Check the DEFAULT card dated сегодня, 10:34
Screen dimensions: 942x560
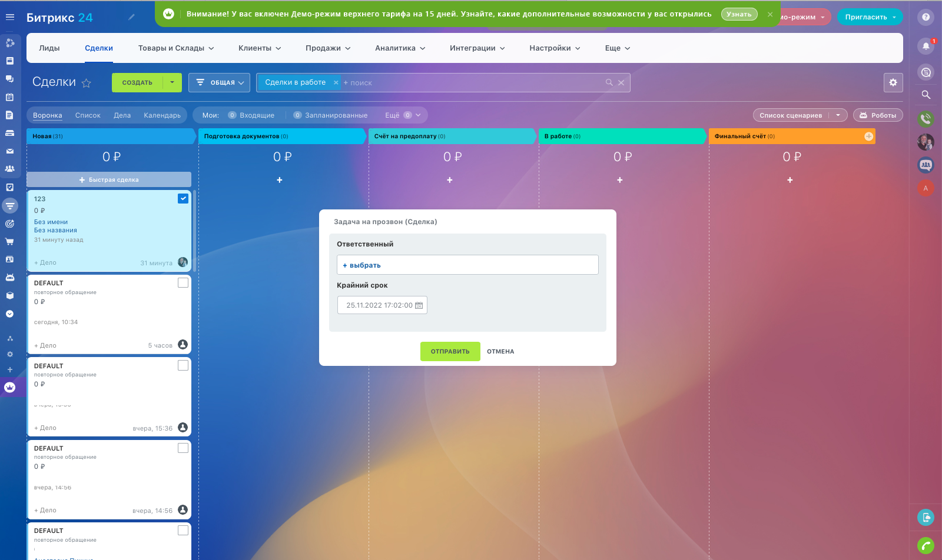[183, 283]
